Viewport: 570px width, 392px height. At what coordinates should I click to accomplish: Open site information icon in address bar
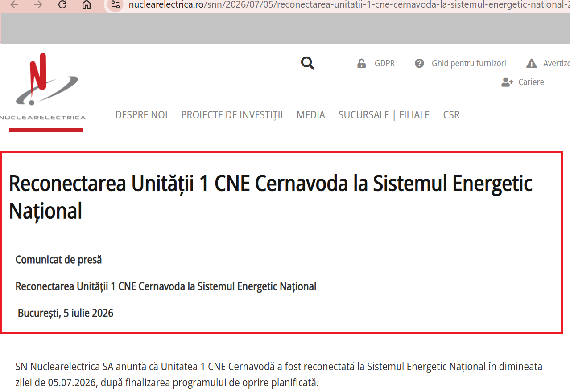tap(115, 5)
